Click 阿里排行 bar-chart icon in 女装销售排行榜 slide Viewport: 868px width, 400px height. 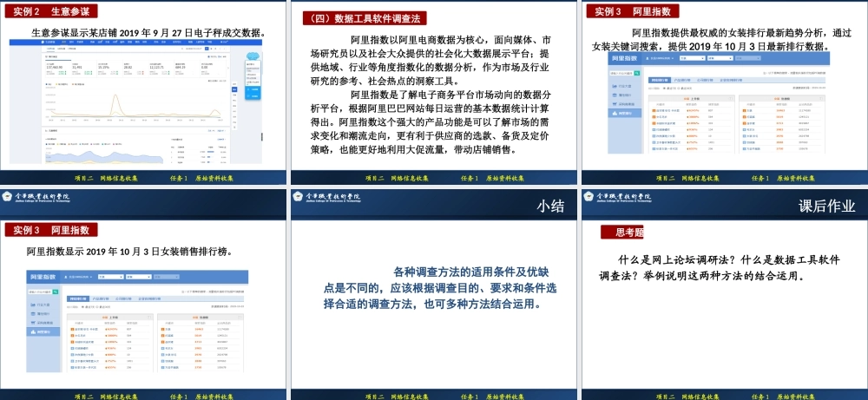point(33,332)
